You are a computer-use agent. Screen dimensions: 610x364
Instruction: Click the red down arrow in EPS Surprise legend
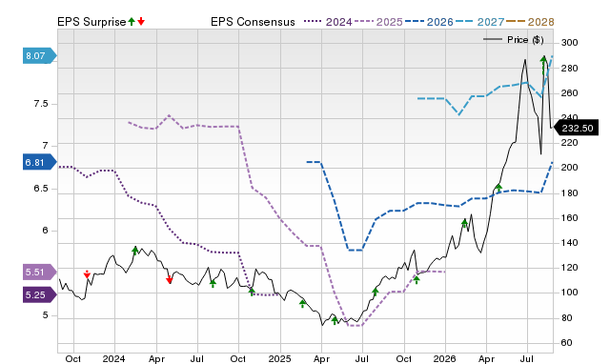141,22
